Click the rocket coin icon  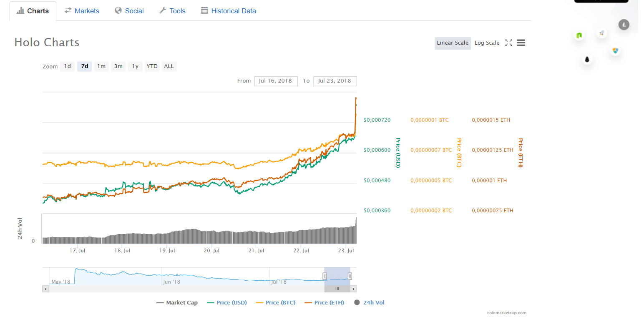[601, 33]
